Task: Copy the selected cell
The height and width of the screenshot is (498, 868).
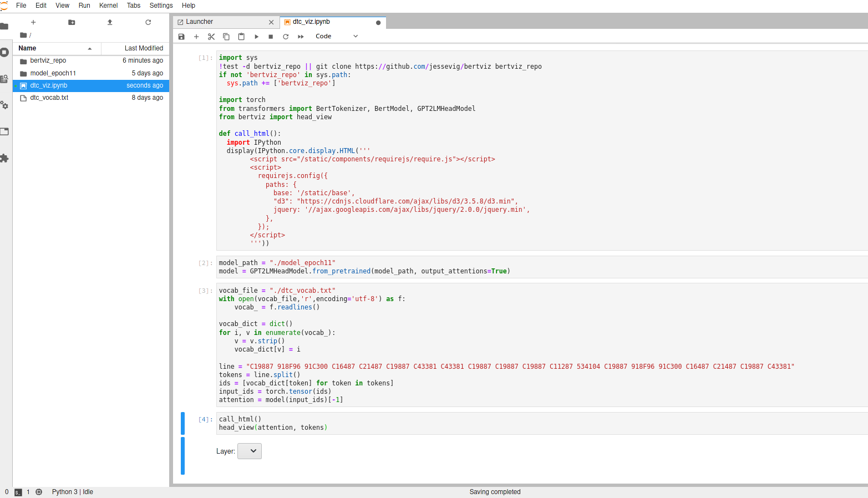Action: coord(226,36)
